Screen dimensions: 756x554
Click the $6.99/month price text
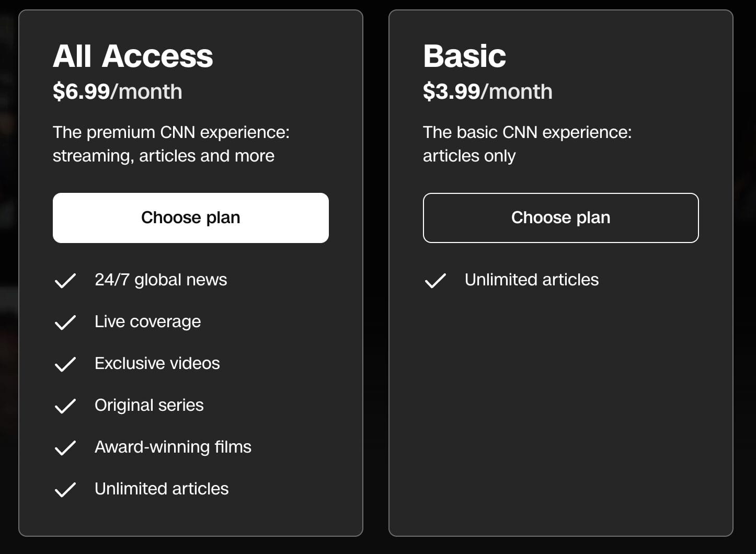(117, 91)
